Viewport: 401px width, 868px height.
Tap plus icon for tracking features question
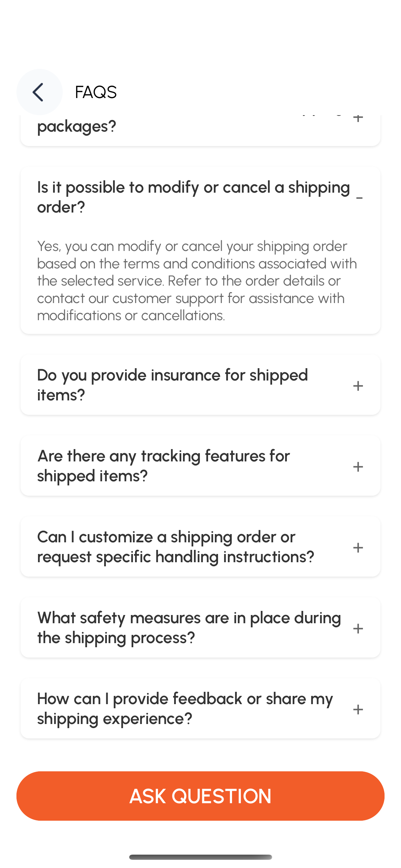[358, 467]
